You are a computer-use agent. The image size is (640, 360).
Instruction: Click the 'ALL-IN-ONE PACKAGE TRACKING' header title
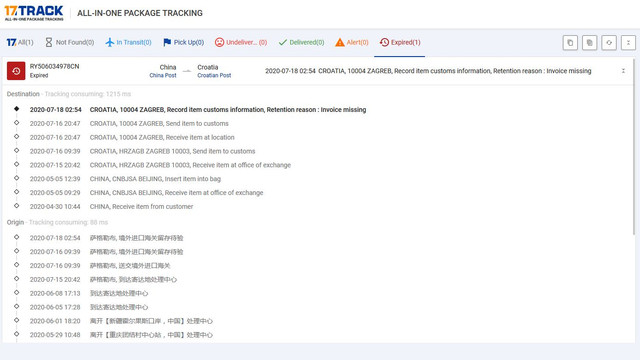coord(140,13)
